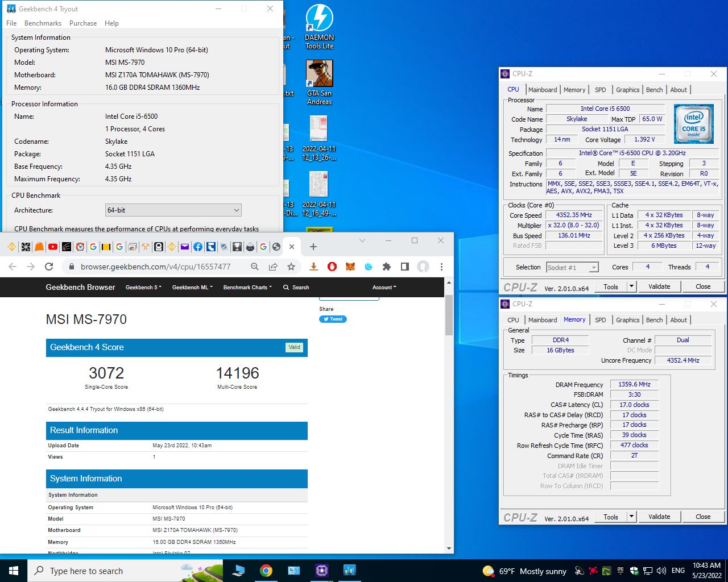This screenshot has height=582, width=728.
Task: Open the Windows Start menu
Action: click(14, 570)
